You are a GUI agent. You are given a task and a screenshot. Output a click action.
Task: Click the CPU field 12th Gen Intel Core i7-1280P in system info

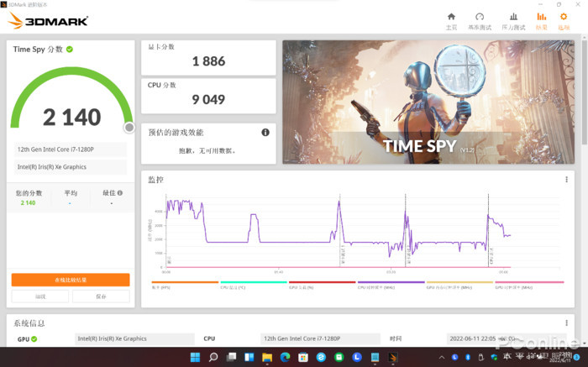click(x=320, y=338)
